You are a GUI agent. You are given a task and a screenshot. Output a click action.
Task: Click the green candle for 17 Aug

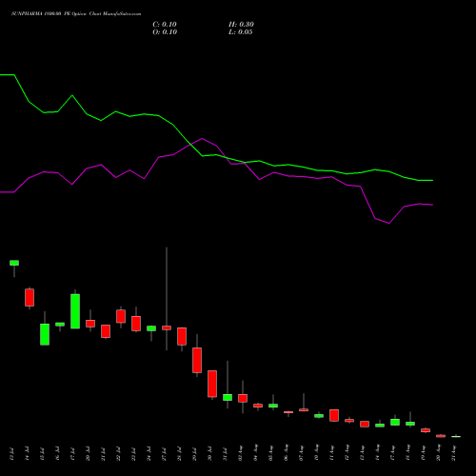click(395, 422)
